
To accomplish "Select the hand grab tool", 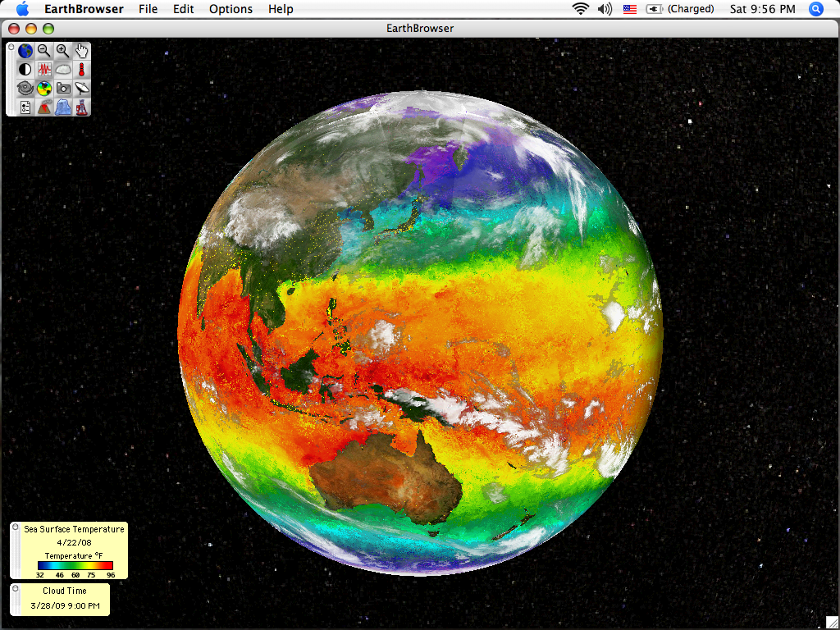I will (x=81, y=51).
